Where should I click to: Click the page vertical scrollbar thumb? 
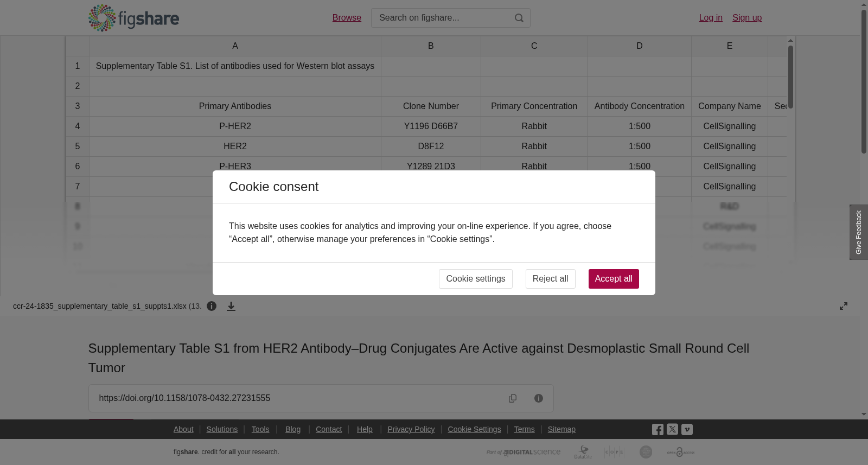864,81
